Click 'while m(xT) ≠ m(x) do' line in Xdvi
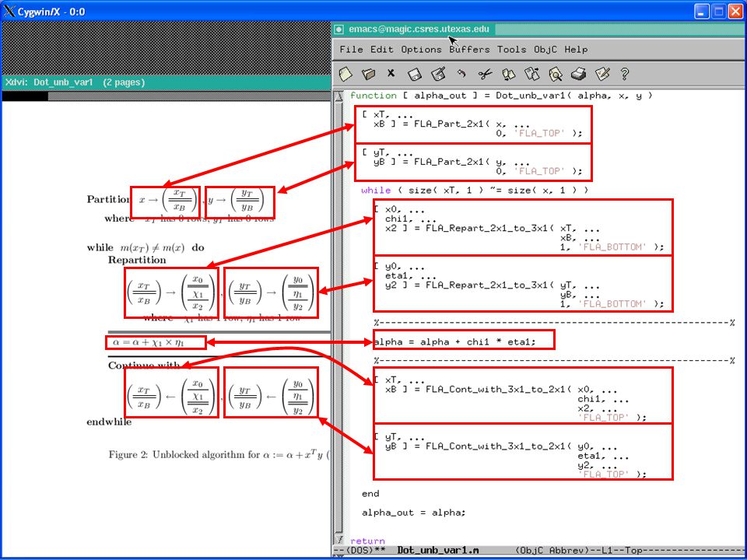 click(146, 247)
